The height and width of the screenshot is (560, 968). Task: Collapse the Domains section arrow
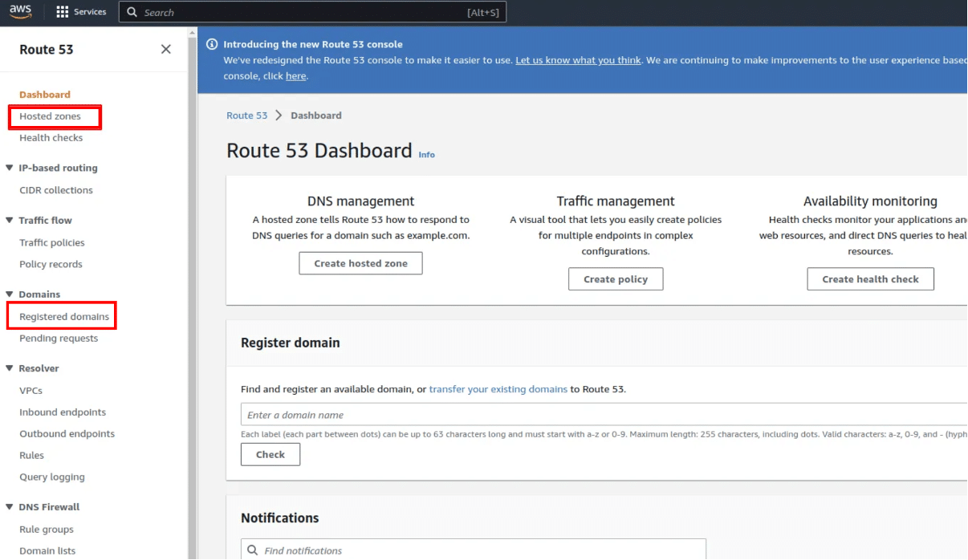(x=10, y=294)
